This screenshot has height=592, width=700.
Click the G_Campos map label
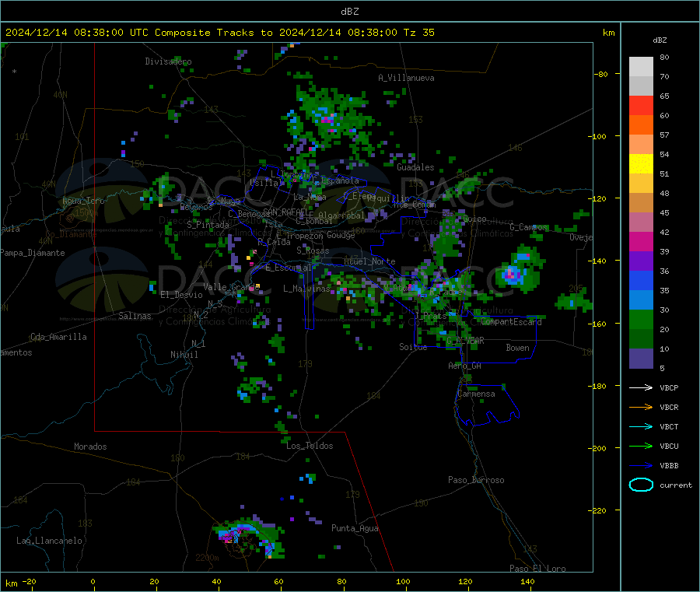[x=528, y=227]
